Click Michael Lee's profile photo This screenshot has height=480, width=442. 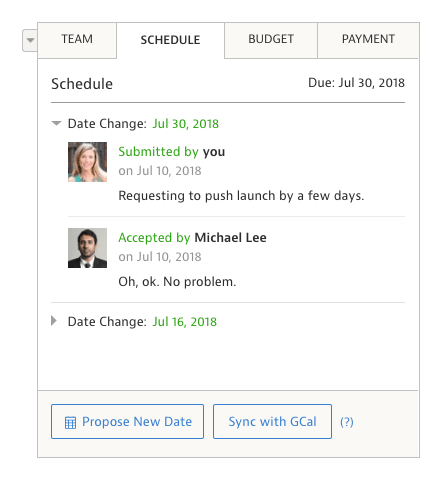pos(87,248)
